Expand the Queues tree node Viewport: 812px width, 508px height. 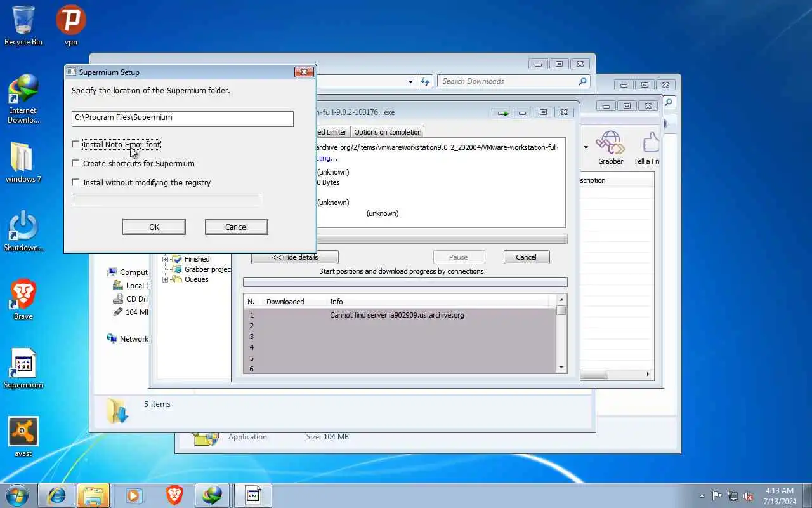[x=166, y=279]
